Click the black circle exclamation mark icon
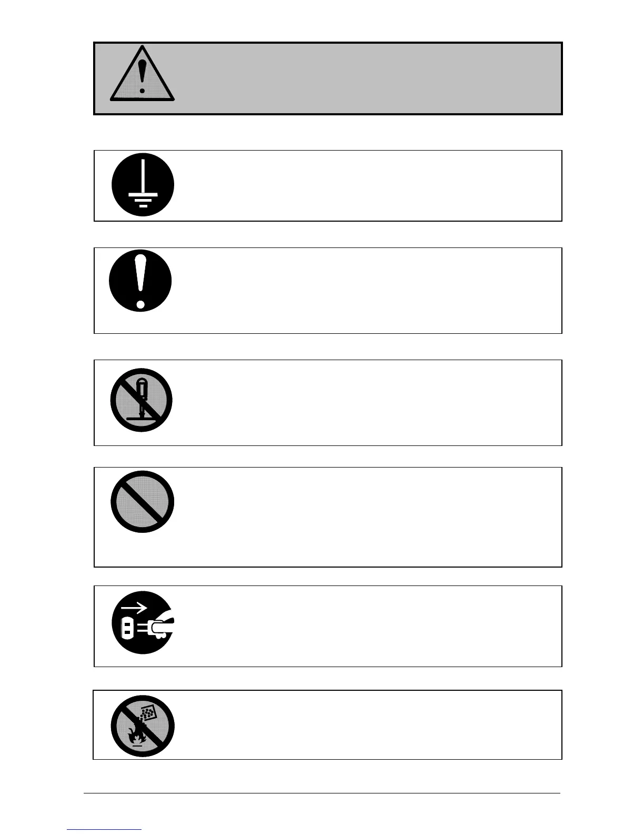 tap(140, 281)
